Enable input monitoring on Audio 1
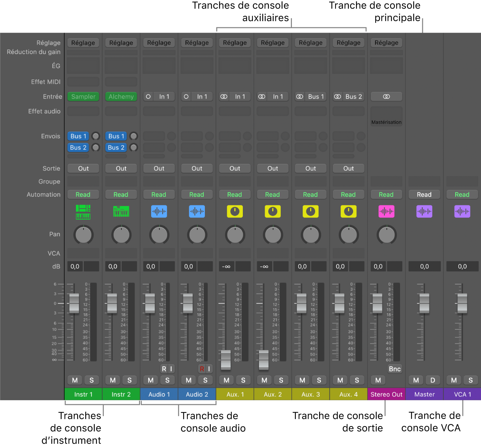Viewport: 481px width, 448px height. click(x=171, y=368)
